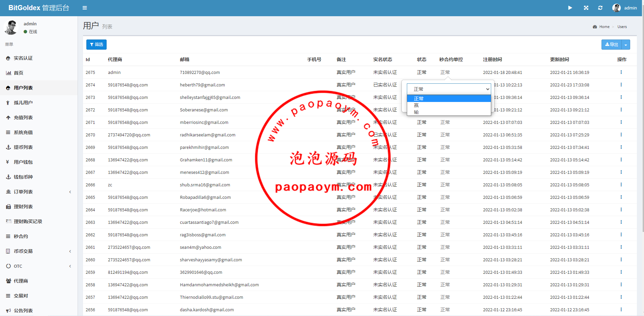Select 输 option in the dropdown list
This screenshot has width=644, height=316.
point(416,112)
